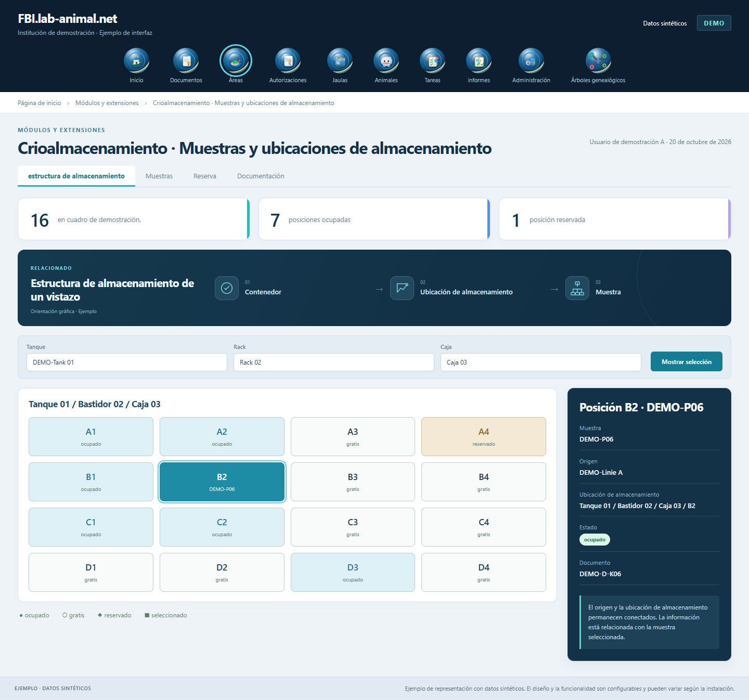Open the Árboles genealógicos icon

point(598,61)
